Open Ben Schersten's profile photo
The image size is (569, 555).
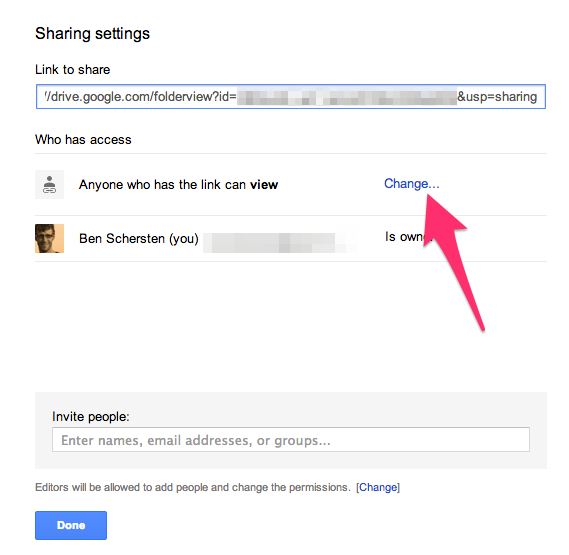coord(49,238)
